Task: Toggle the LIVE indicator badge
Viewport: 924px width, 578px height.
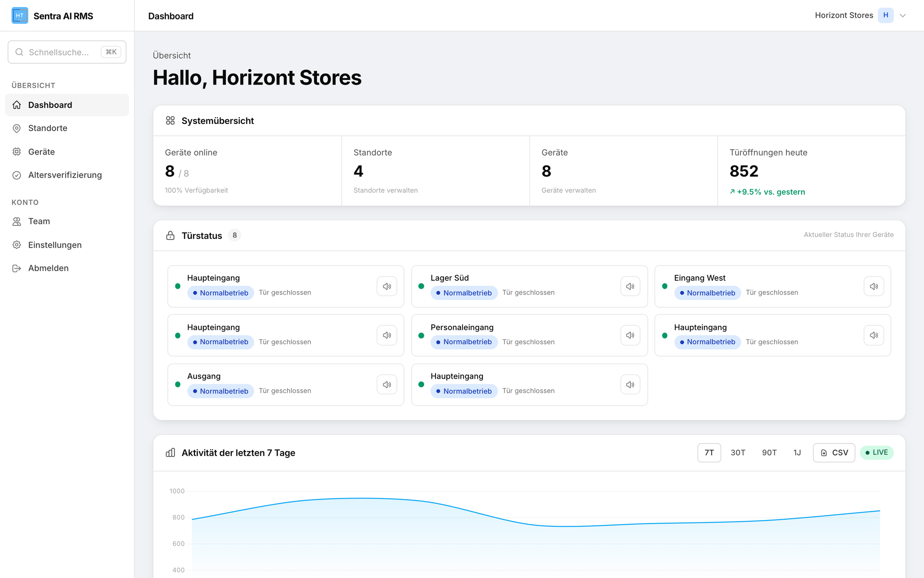Action: (877, 453)
